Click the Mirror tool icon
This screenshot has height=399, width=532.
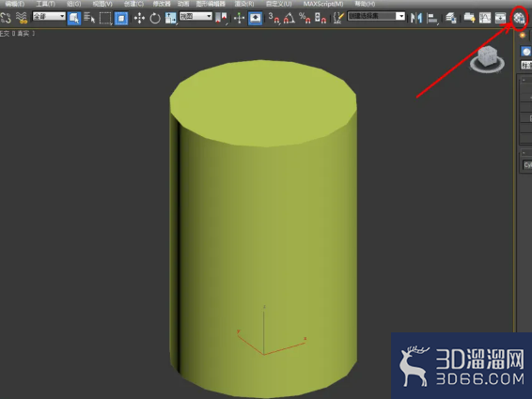(x=416, y=18)
